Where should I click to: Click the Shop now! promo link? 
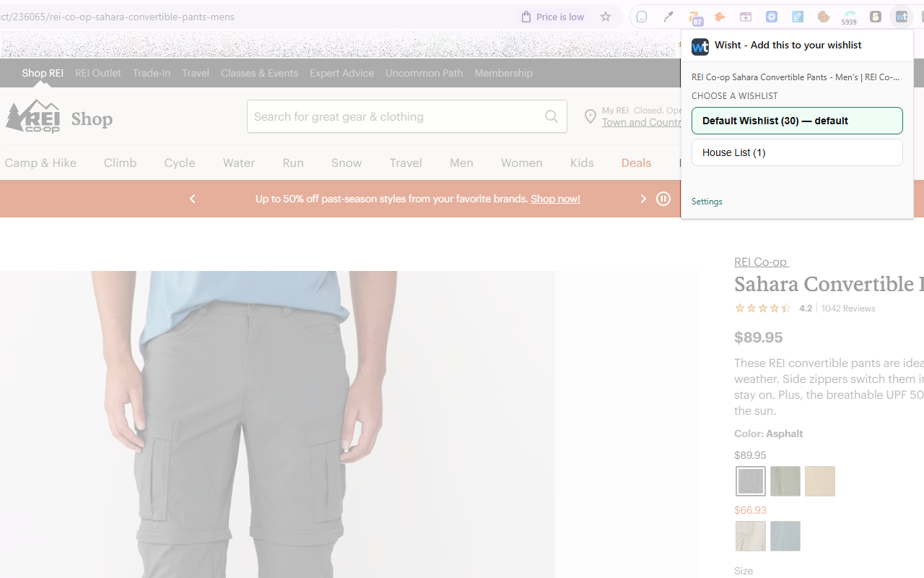tap(555, 199)
